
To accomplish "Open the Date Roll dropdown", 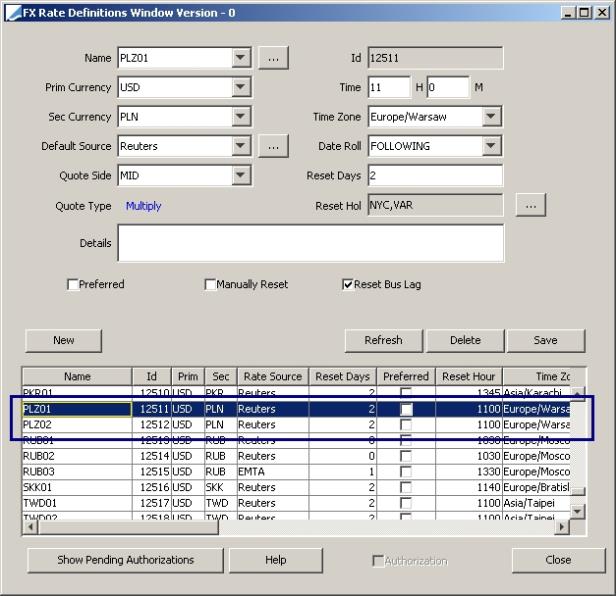I will 491,146.
